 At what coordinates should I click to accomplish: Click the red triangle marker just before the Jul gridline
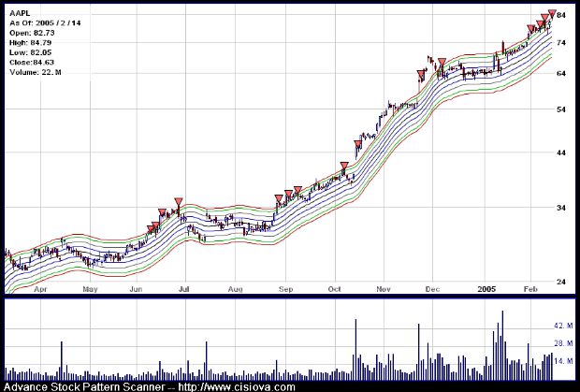179,201
